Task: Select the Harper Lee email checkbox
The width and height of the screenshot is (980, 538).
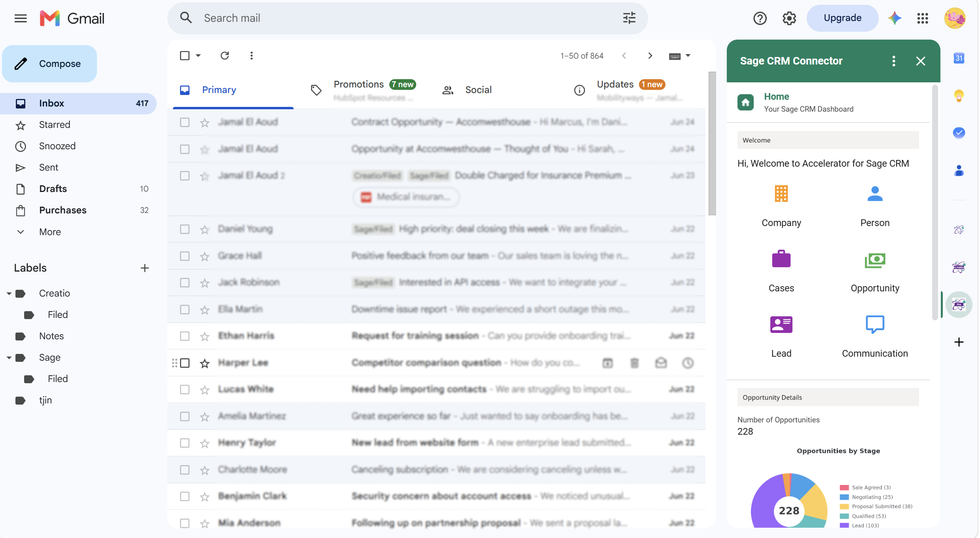Action: pos(184,363)
